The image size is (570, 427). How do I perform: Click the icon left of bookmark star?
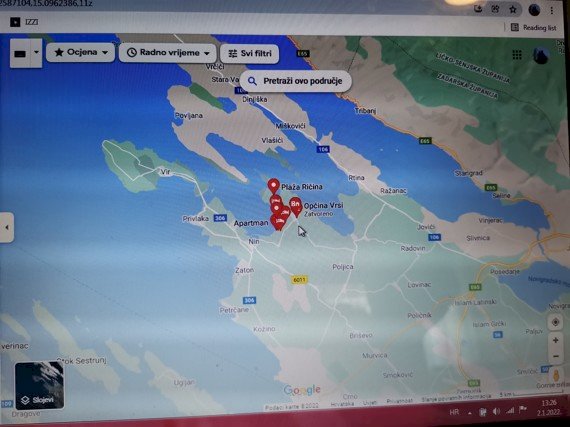(x=495, y=9)
